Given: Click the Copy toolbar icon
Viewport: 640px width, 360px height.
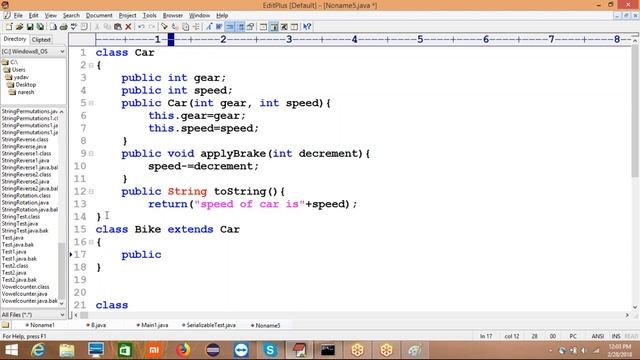Looking at the screenshot, I should click(x=107, y=27).
